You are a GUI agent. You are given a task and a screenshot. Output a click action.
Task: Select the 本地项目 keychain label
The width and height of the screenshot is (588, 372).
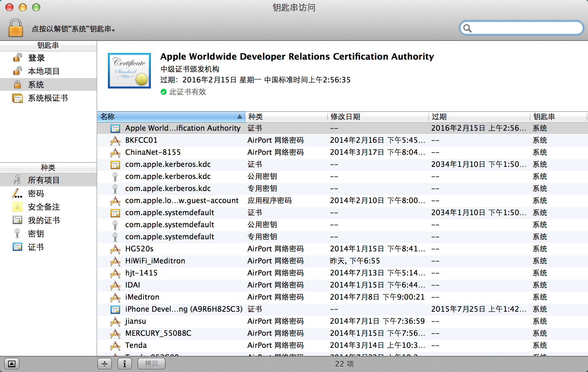[x=44, y=71]
